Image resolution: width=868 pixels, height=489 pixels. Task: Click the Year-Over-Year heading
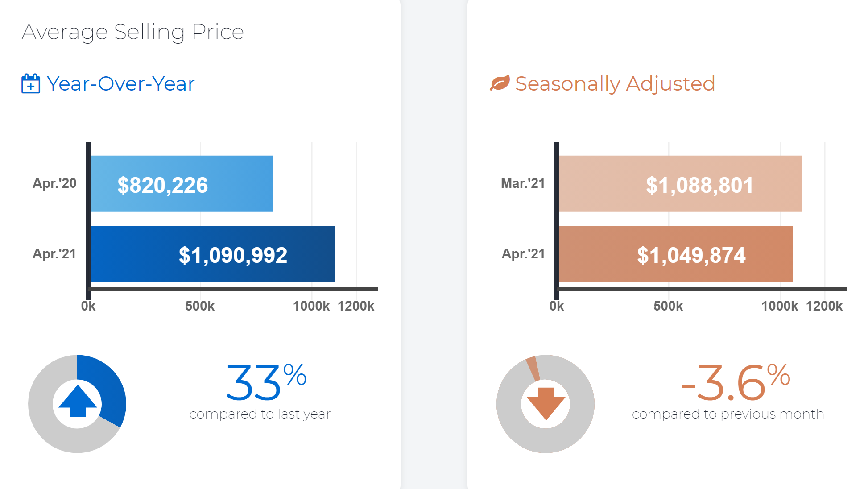[x=120, y=84]
